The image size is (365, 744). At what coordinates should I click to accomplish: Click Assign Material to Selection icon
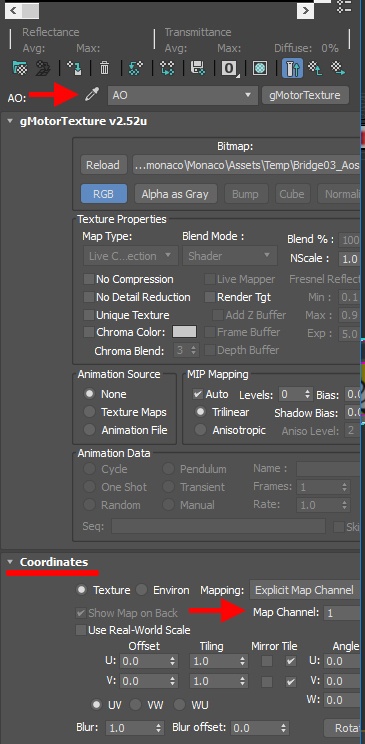[x=74, y=68]
